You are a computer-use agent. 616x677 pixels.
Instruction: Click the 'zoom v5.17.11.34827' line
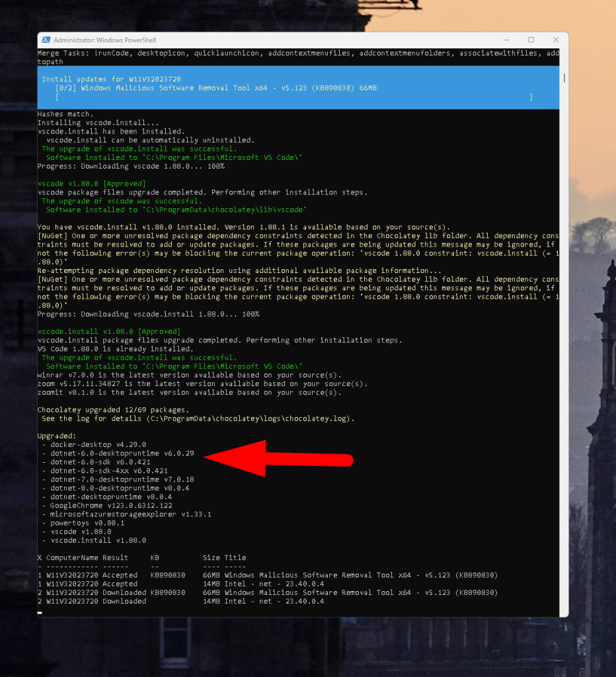click(202, 383)
